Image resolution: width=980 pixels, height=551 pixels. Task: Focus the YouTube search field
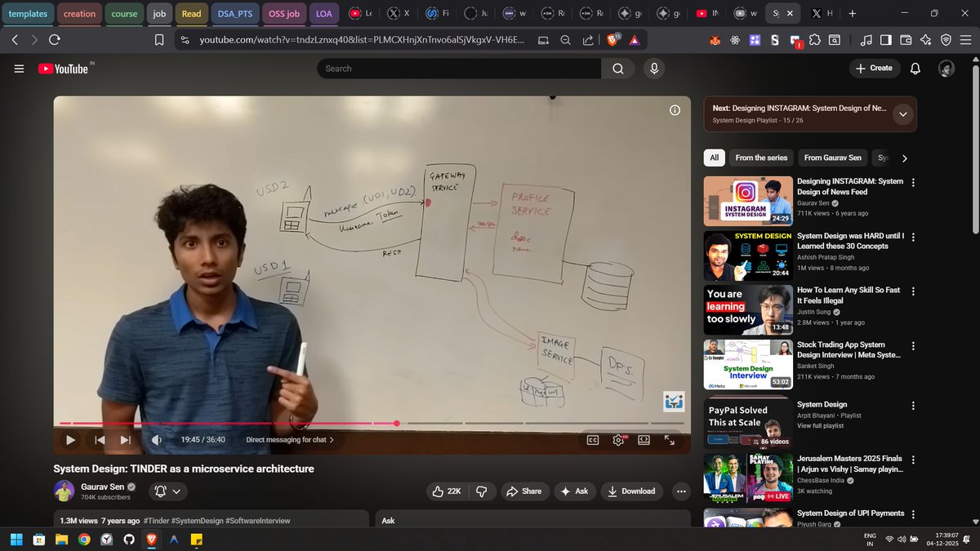pos(460,69)
